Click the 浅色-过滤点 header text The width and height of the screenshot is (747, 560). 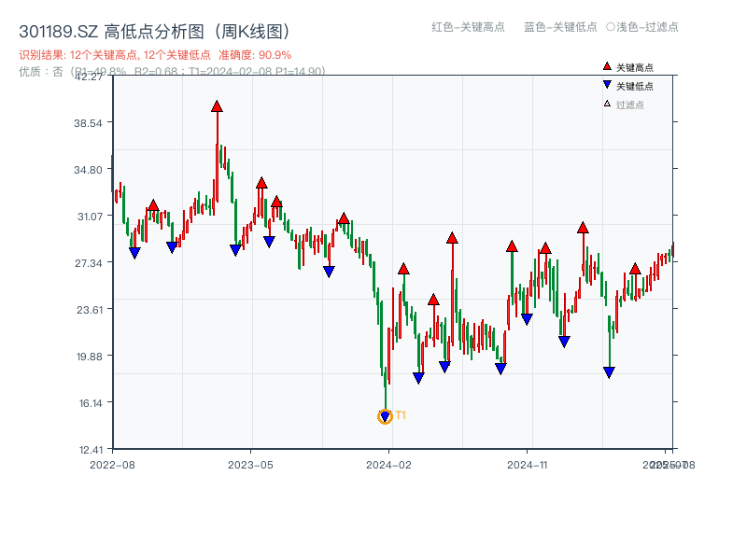(647, 27)
